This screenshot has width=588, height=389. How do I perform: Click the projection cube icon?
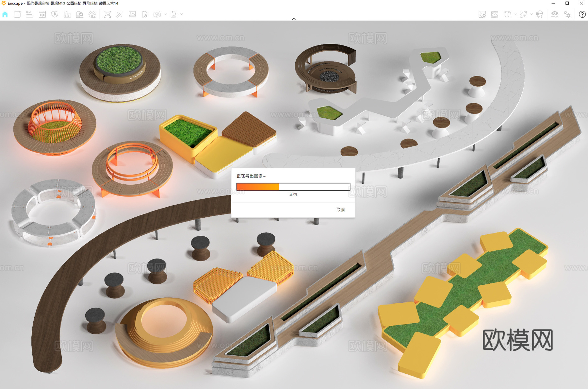pos(507,14)
